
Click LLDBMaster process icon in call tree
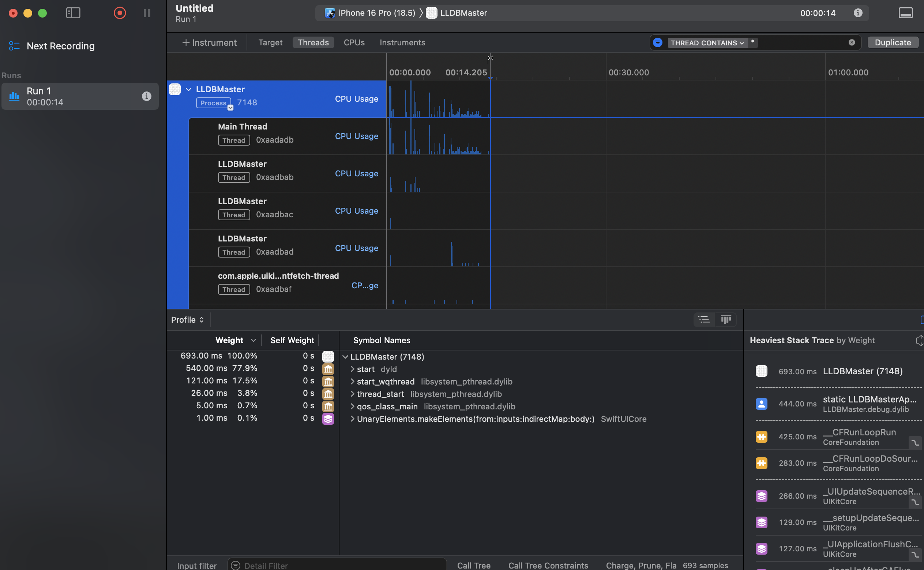coord(328,357)
